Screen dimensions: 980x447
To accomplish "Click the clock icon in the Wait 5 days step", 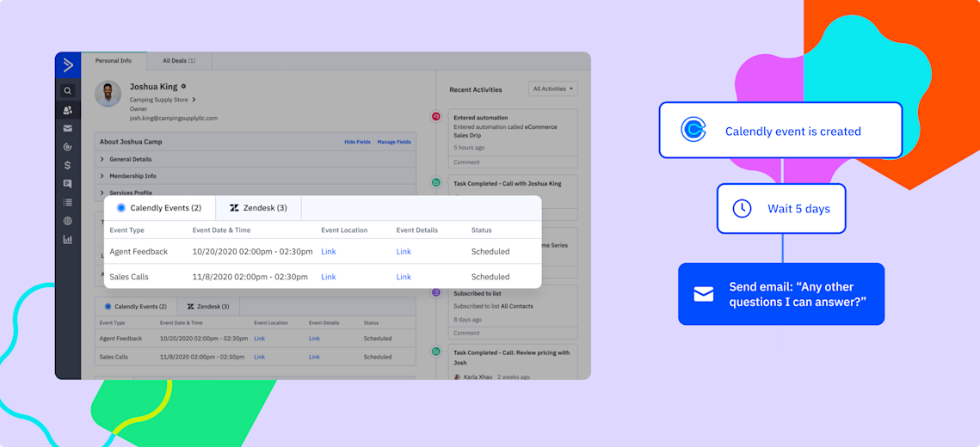I will pos(742,209).
